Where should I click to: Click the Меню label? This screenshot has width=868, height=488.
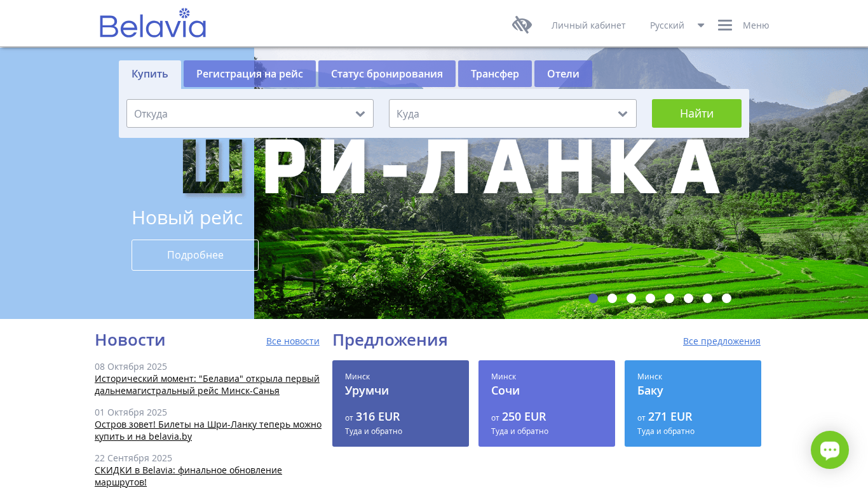(x=756, y=25)
